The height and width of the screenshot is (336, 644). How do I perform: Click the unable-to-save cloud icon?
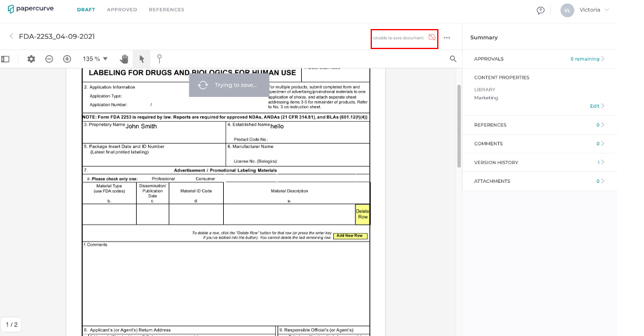tap(432, 38)
